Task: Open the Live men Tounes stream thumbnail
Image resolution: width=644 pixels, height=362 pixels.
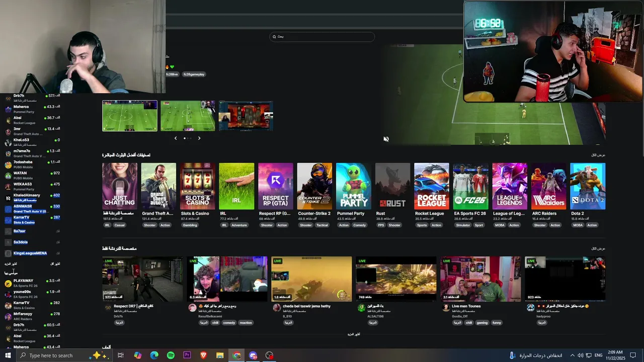Action: (x=480, y=279)
